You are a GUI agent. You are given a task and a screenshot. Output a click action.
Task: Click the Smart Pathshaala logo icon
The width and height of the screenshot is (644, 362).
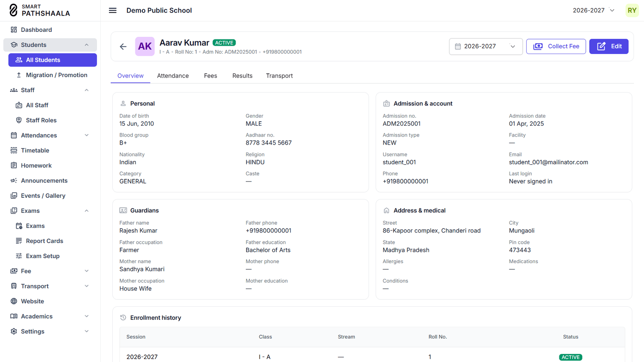(x=13, y=10)
